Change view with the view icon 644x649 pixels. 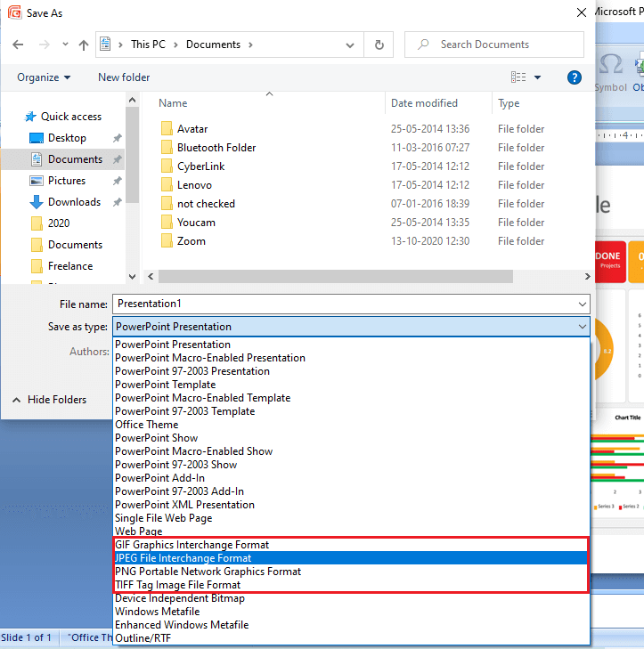click(518, 77)
